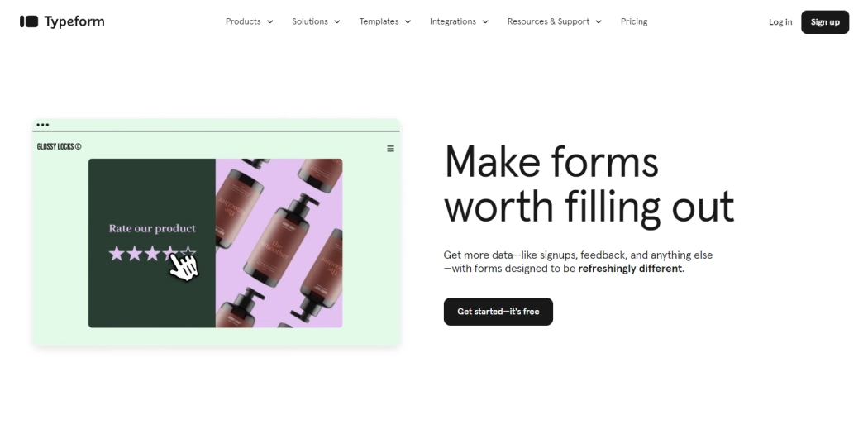Expand the Templates dropdown chevron

click(x=408, y=21)
